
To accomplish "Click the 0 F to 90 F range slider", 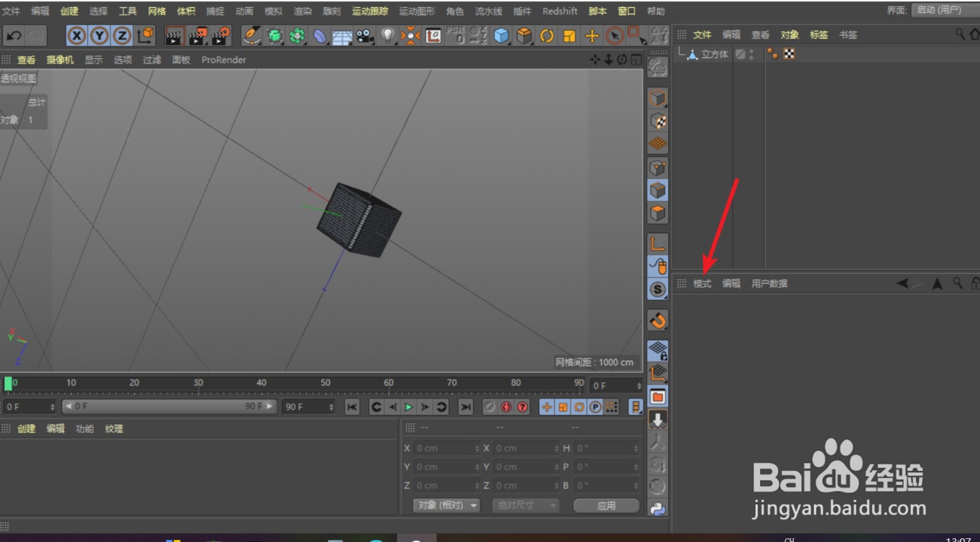I will click(169, 406).
